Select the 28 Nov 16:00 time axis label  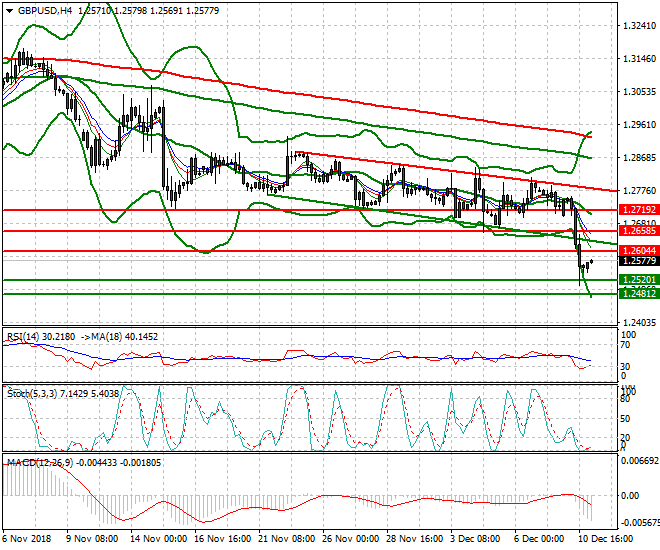[x=415, y=539]
